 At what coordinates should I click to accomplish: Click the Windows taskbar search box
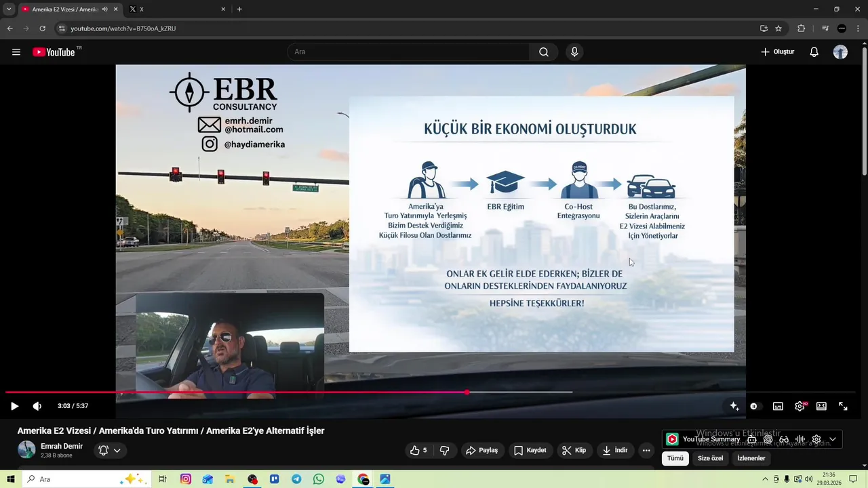(x=86, y=479)
